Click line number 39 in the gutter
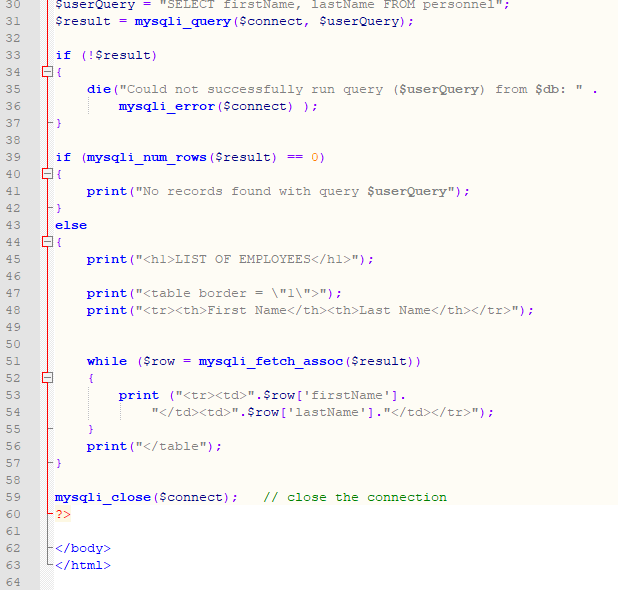The image size is (618, 590). pos(13,157)
